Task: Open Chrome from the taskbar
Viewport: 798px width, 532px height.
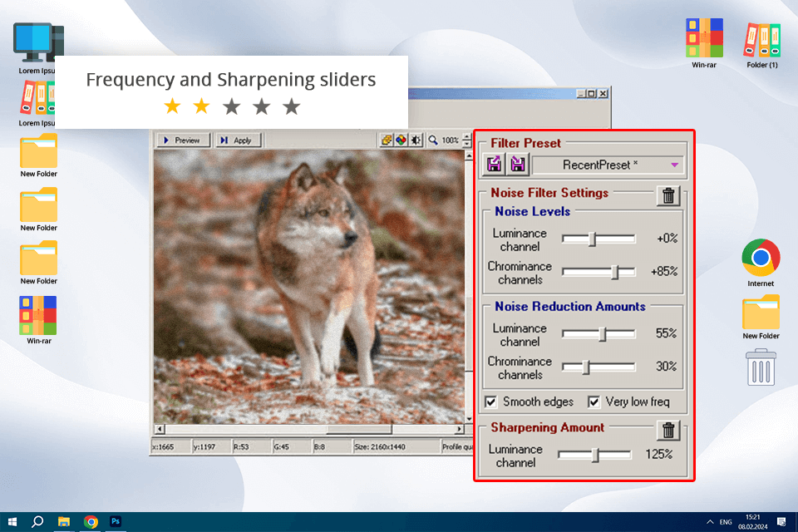Action: click(x=91, y=522)
